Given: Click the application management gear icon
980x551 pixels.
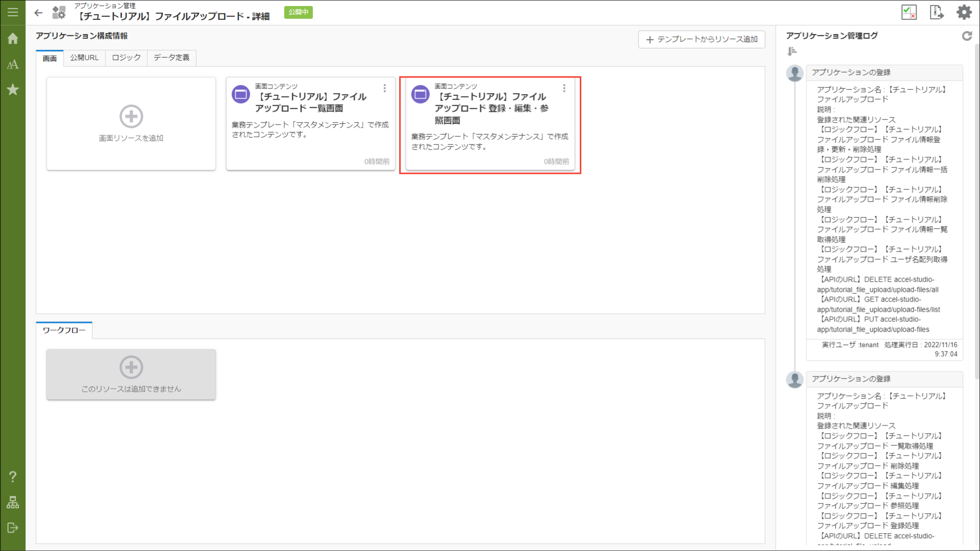Looking at the screenshot, I should tap(59, 13).
